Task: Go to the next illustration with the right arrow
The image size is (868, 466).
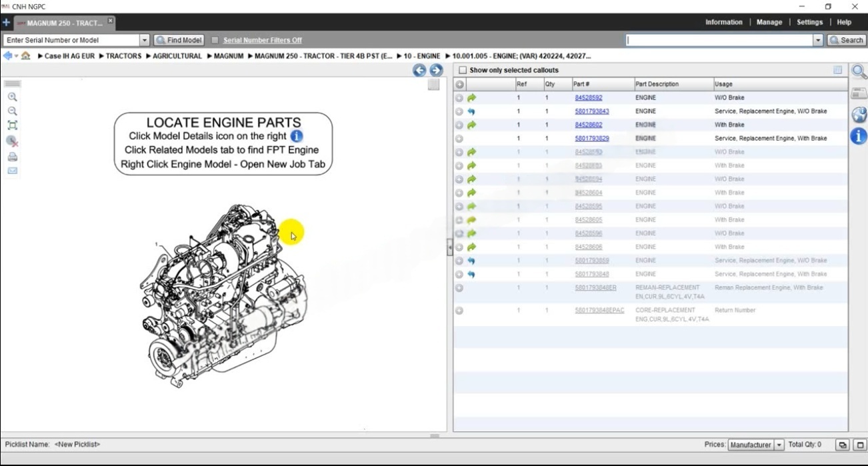Action: click(436, 70)
